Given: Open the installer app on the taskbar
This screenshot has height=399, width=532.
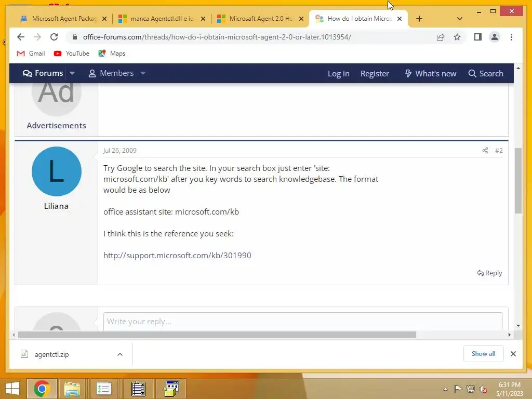Looking at the screenshot, I should pos(171,389).
